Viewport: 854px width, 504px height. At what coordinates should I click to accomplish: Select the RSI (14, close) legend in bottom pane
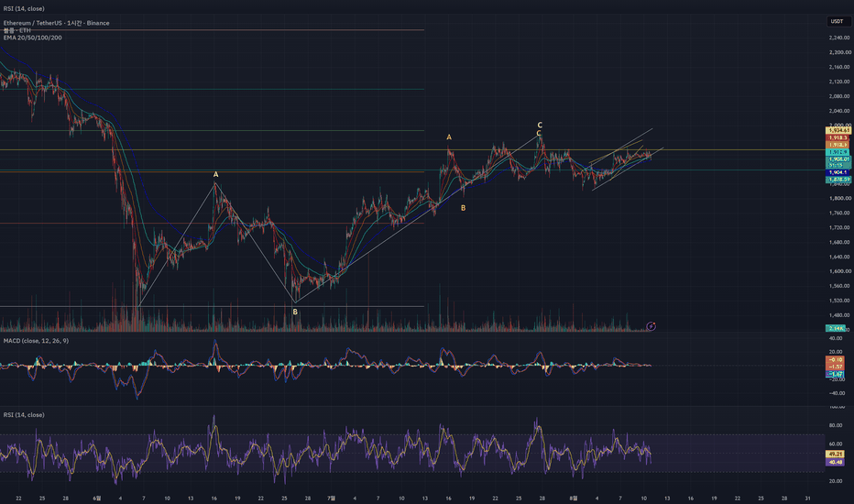pos(24,414)
